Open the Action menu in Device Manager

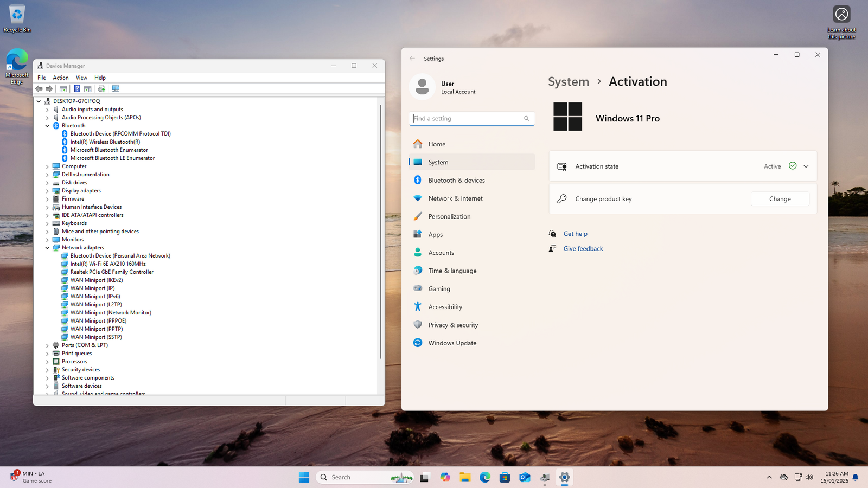tap(61, 78)
